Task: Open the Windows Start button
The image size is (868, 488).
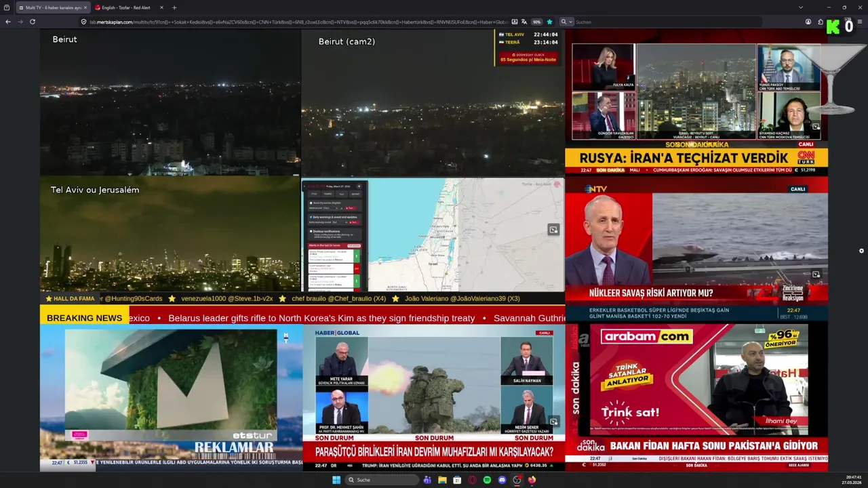Action: (x=336, y=480)
